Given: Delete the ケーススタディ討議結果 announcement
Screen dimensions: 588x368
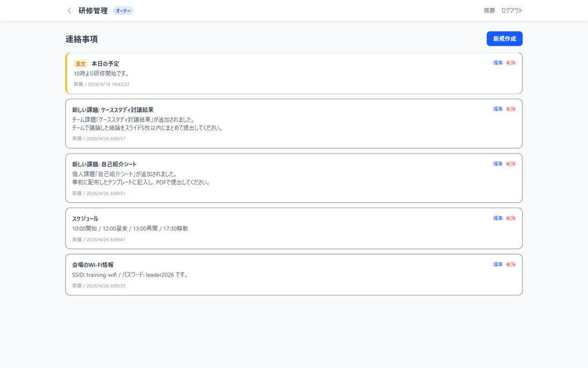Looking at the screenshot, I should tap(511, 108).
